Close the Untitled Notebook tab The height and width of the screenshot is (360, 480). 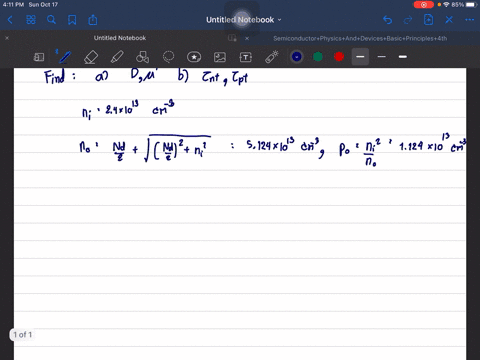[7, 38]
